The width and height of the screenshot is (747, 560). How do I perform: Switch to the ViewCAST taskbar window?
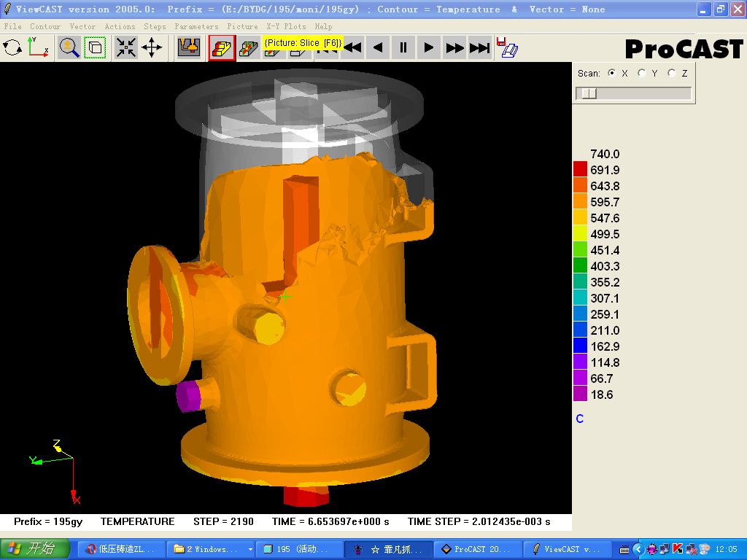pos(568,549)
